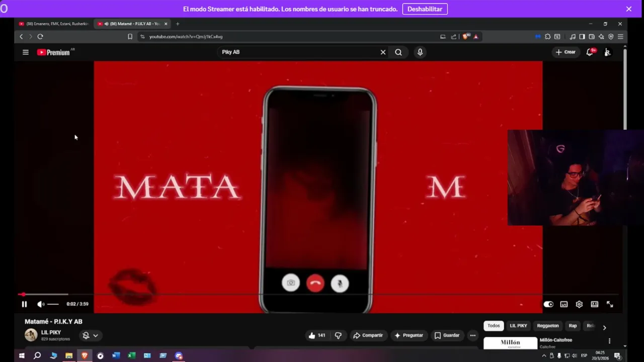Open the Brave Shields lion icon
The image size is (644, 362).
[466, 37]
